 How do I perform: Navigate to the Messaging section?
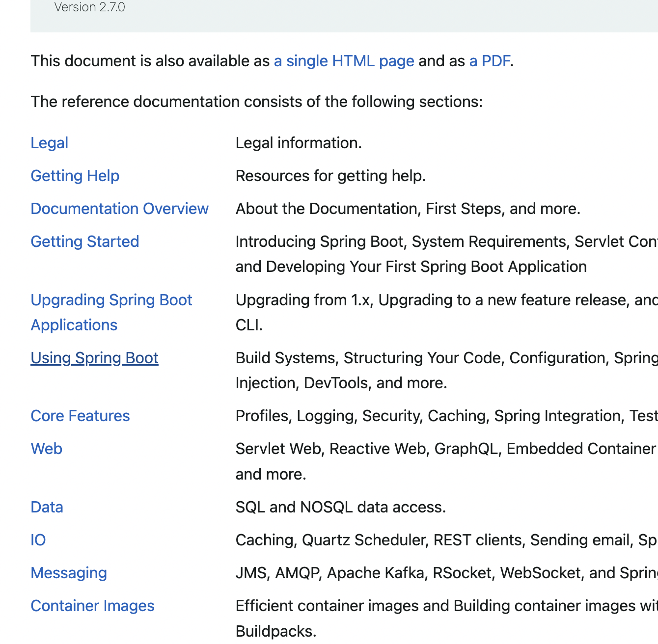pyautogui.click(x=69, y=573)
